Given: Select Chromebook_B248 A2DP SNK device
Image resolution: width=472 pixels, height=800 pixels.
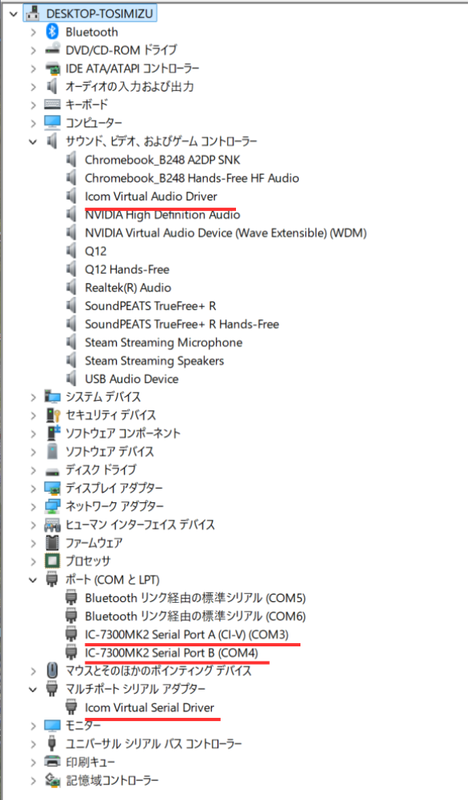Looking at the screenshot, I should (162, 160).
